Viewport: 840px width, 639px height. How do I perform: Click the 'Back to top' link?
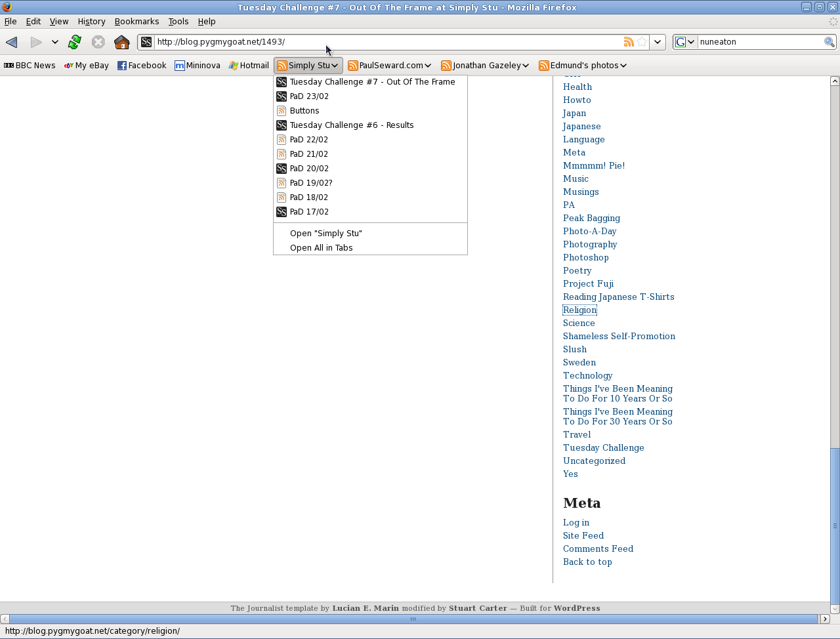coord(587,562)
